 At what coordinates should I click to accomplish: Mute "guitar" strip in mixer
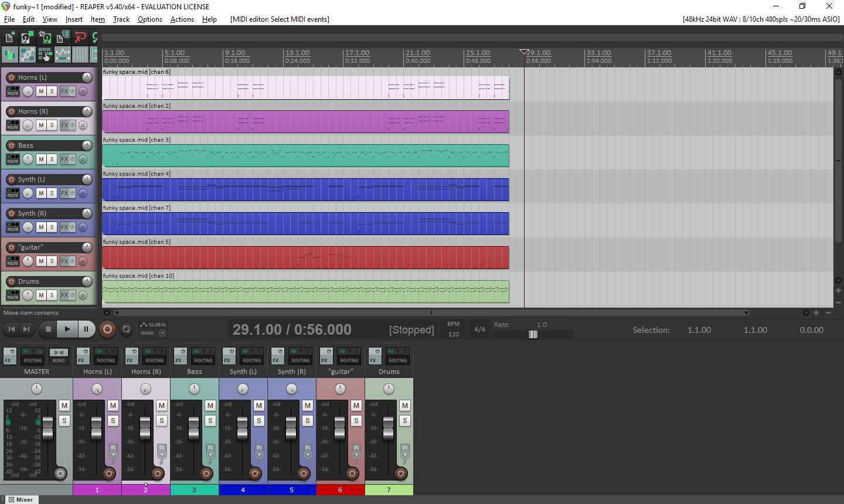356,406
